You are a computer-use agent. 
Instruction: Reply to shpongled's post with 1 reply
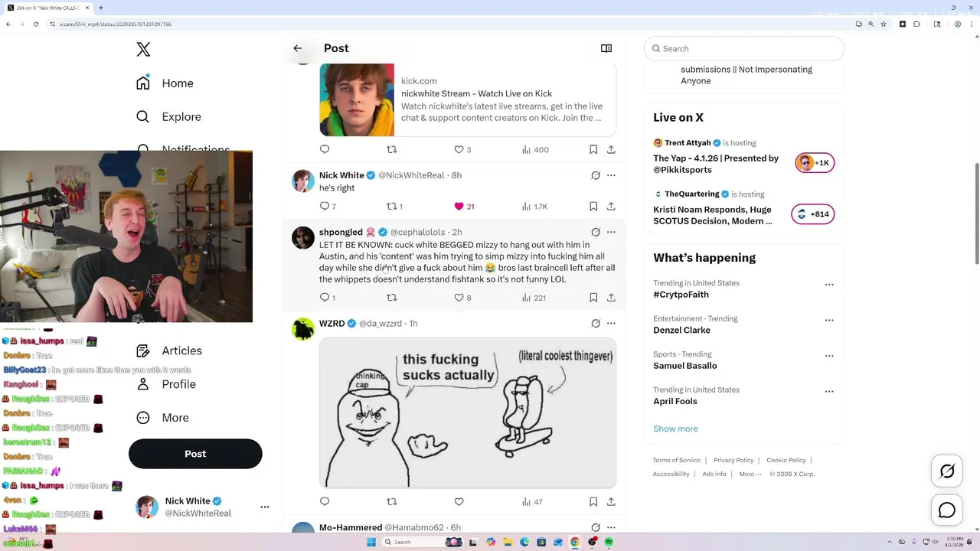(x=327, y=298)
